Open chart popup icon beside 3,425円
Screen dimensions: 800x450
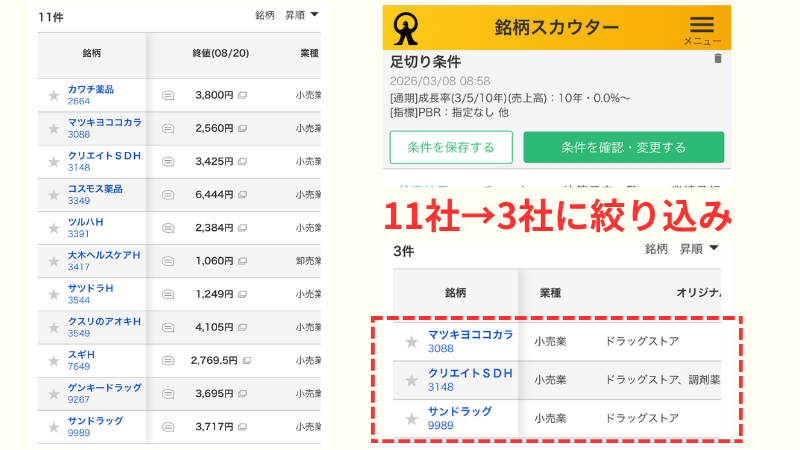click(x=242, y=162)
